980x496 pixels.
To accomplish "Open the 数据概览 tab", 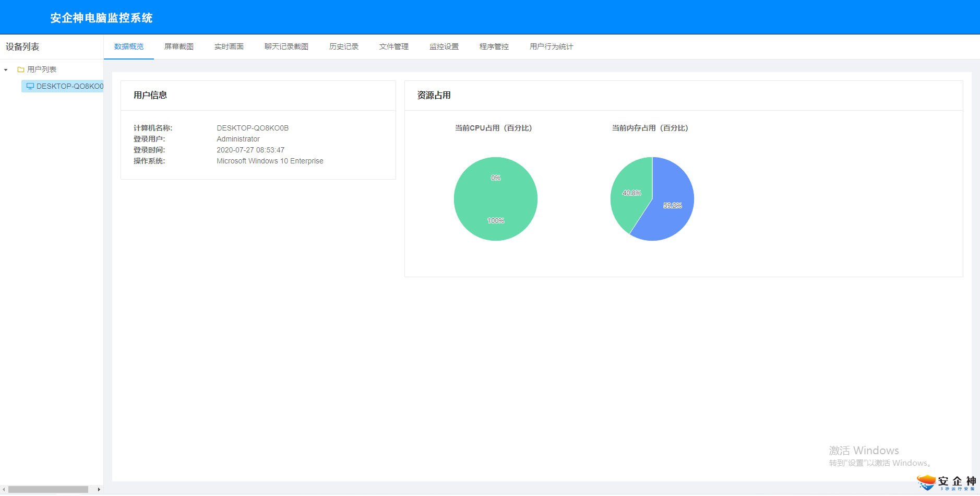I will click(x=129, y=46).
